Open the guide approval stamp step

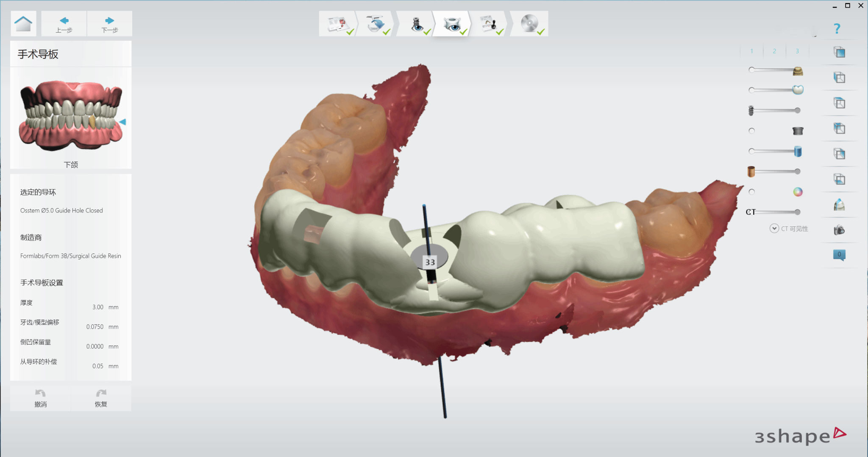tap(489, 24)
